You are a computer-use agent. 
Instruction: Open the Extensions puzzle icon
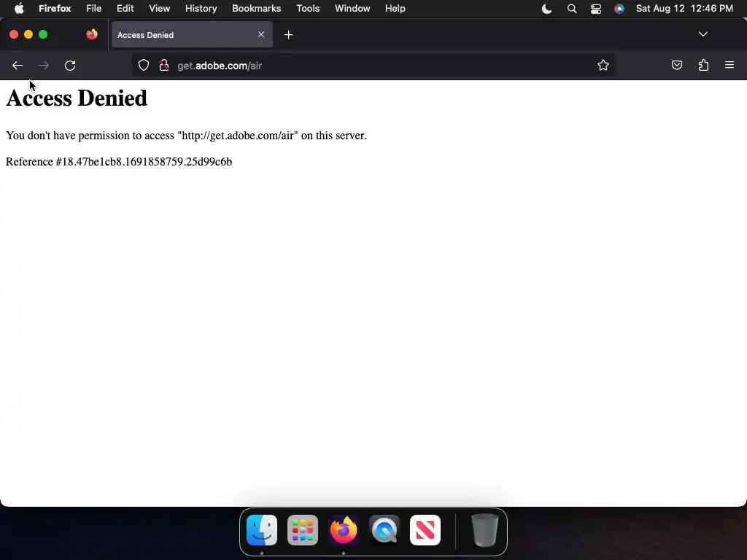[x=703, y=65]
